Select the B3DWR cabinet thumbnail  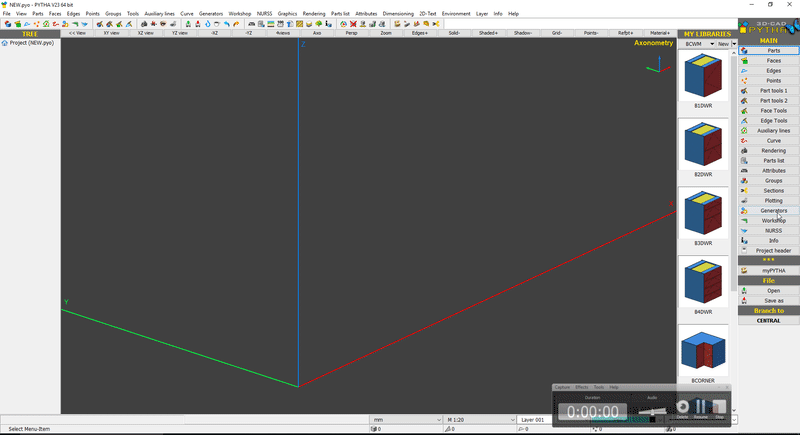[703, 213]
